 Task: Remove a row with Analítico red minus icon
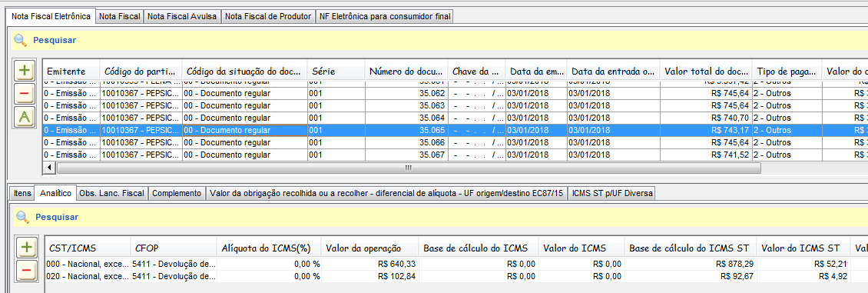click(x=26, y=270)
